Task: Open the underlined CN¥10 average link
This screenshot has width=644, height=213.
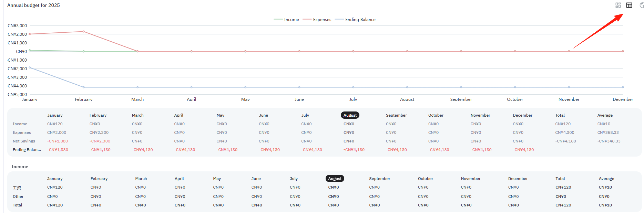Action: [x=605, y=205]
